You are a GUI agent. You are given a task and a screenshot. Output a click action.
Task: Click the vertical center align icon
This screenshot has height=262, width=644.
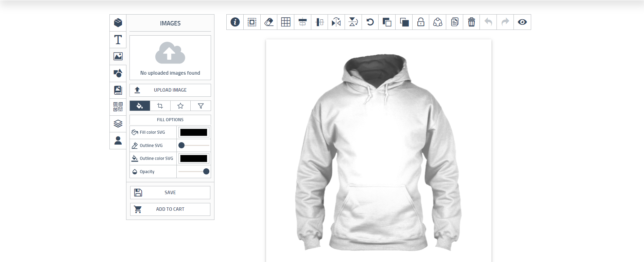(x=319, y=22)
